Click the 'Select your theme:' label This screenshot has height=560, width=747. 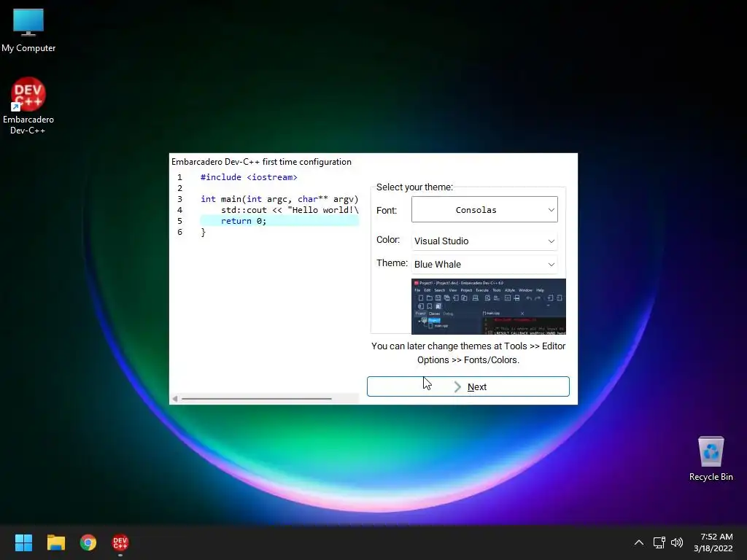pyautogui.click(x=414, y=187)
